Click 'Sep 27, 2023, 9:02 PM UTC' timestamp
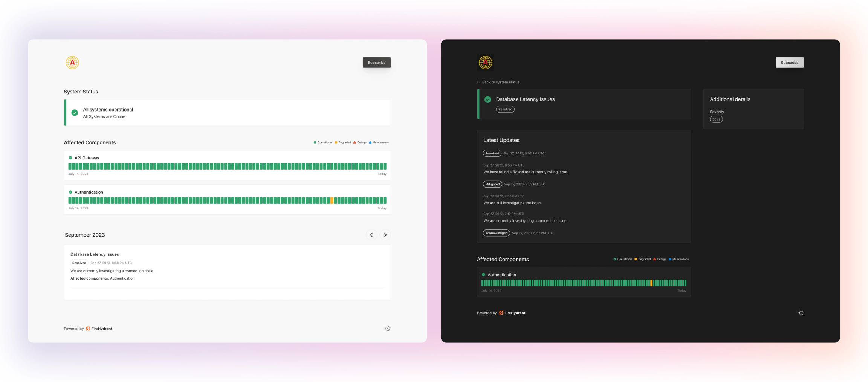 [524, 153]
